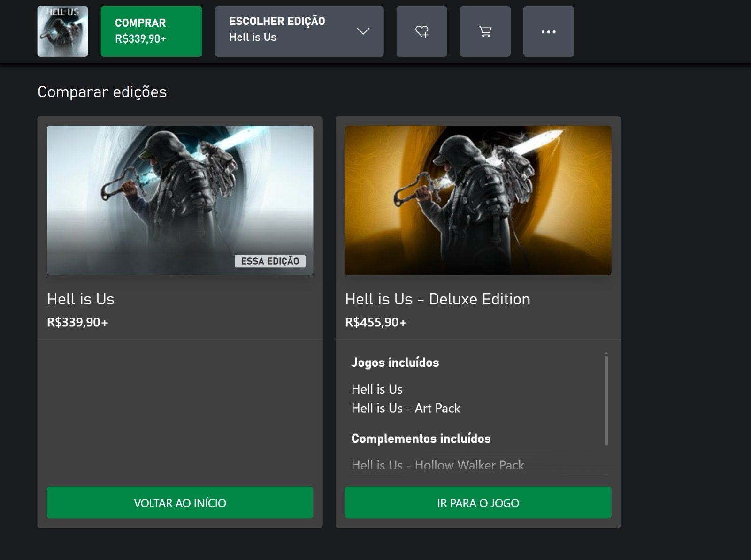Click the Comparar edições heading

[102, 92]
